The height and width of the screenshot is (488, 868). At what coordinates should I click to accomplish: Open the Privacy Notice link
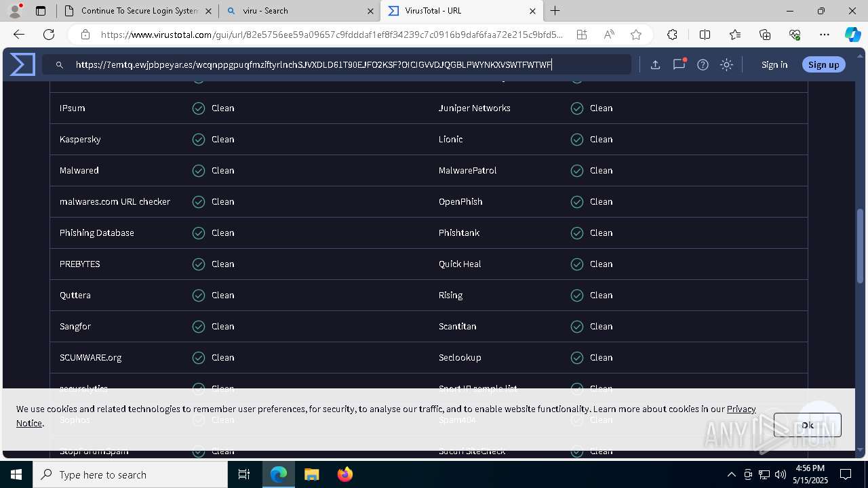(x=741, y=409)
